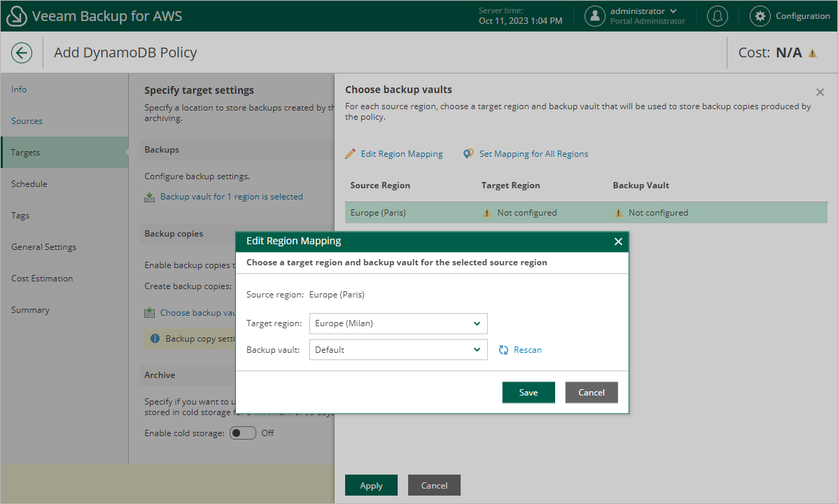Cancel the Choose backup vaults panel
Image resolution: width=838 pixels, height=504 pixels.
coord(435,485)
